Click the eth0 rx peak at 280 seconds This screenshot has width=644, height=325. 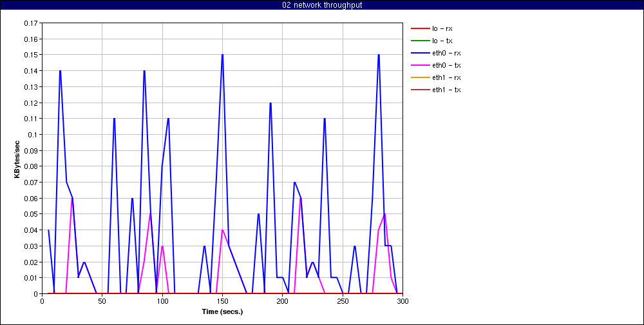pyautogui.click(x=379, y=55)
